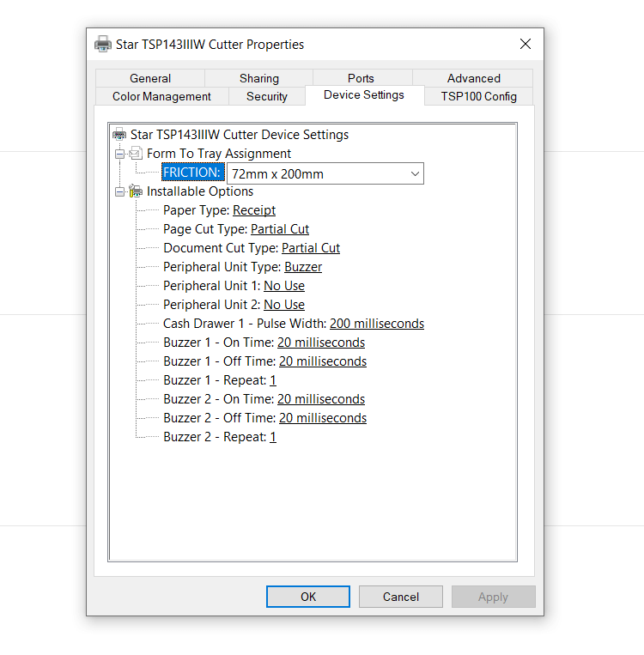
Task: Open the Security tab
Action: click(267, 96)
